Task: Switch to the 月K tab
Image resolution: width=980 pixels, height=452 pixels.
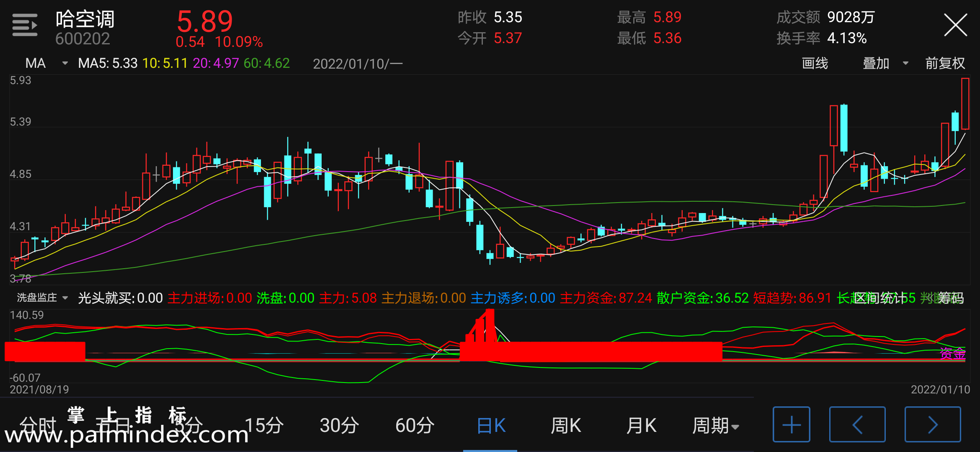Action: [x=641, y=426]
